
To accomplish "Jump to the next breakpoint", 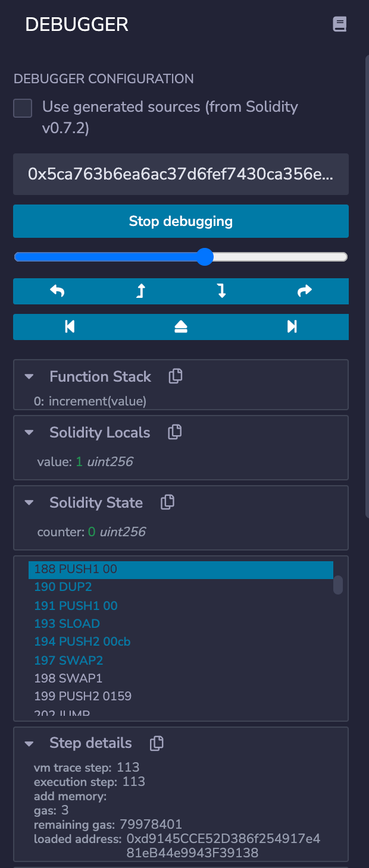I will pos(291,326).
